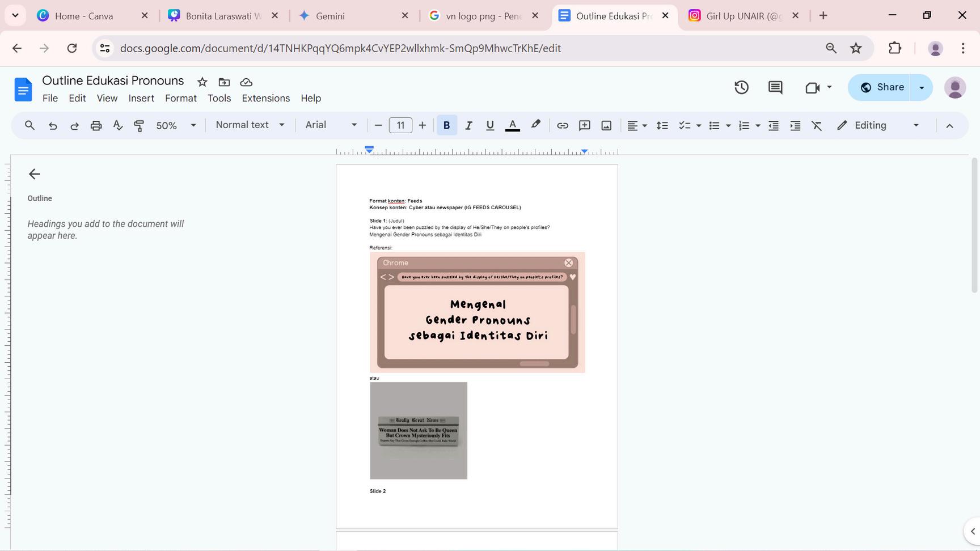Screen dimensions: 980x551
Task: Click the Insert image icon
Action: (x=606, y=125)
